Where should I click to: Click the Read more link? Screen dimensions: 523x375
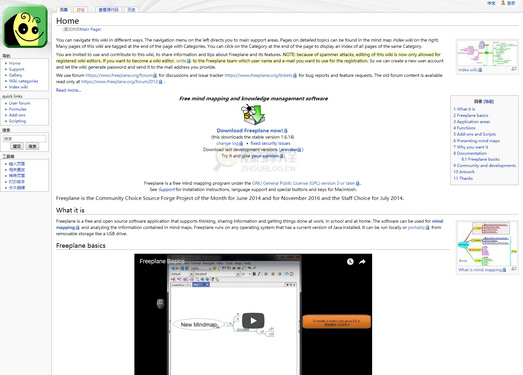tap(68, 90)
